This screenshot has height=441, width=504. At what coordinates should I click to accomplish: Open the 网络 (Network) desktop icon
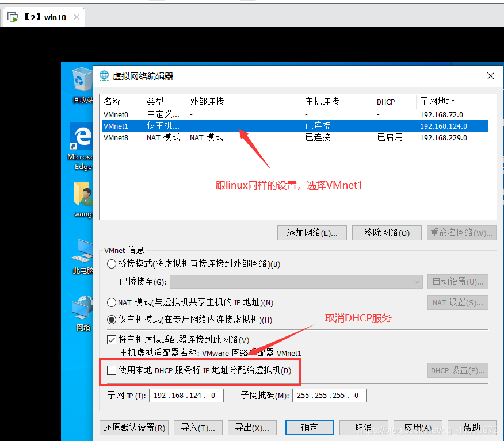[x=81, y=308]
